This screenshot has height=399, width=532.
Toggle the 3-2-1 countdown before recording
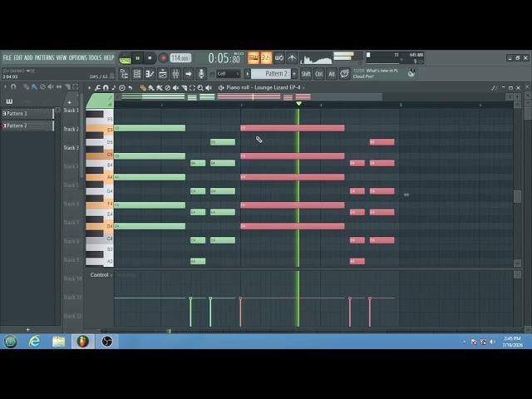[x=266, y=58]
